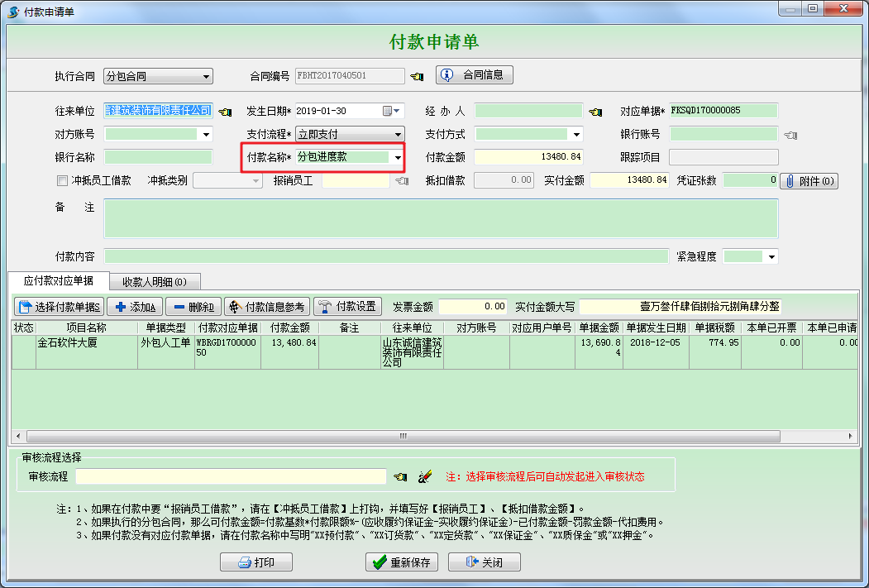Click the 银行名称 input field
The image size is (869, 588).
pos(158,157)
